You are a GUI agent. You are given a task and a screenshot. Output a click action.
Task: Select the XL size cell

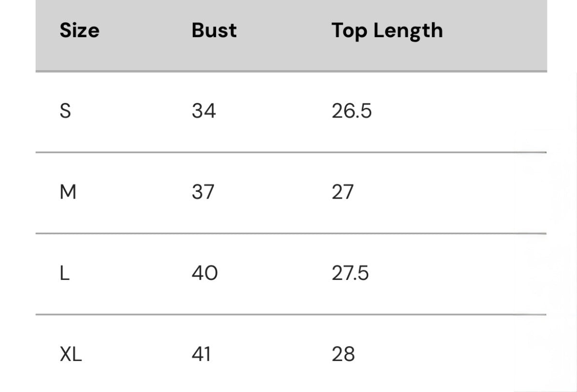[x=71, y=354]
